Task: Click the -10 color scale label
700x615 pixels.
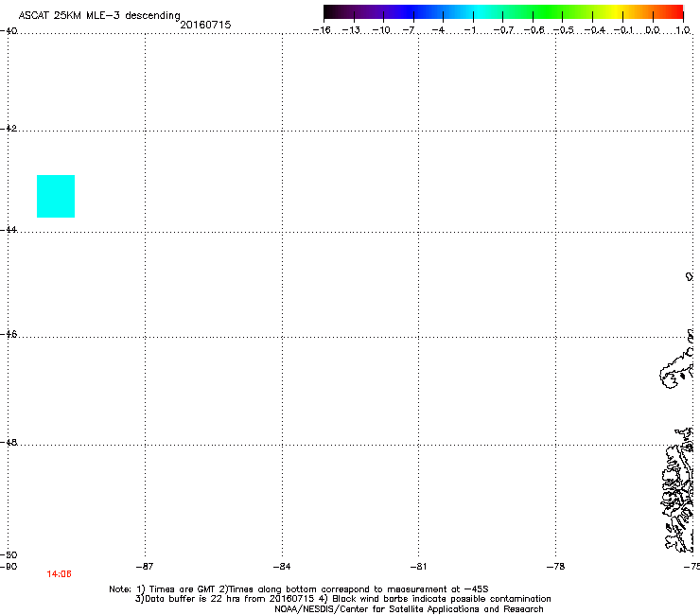Action: [x=381, y=30]
